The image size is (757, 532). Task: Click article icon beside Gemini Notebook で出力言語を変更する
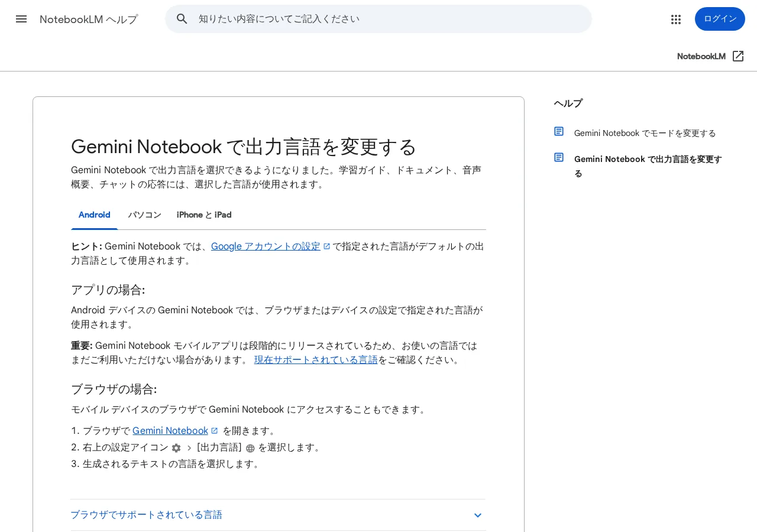coord(559,157)
